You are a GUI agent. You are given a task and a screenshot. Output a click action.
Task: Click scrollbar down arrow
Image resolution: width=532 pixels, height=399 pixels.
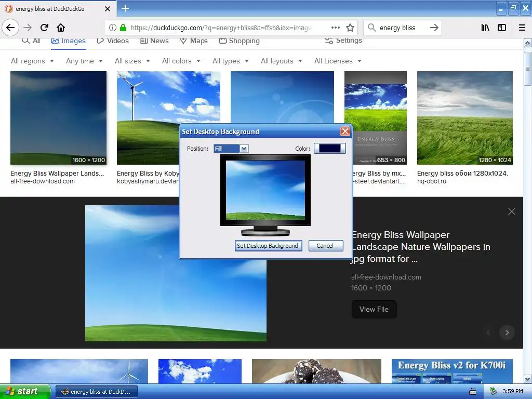coord(527,379)
